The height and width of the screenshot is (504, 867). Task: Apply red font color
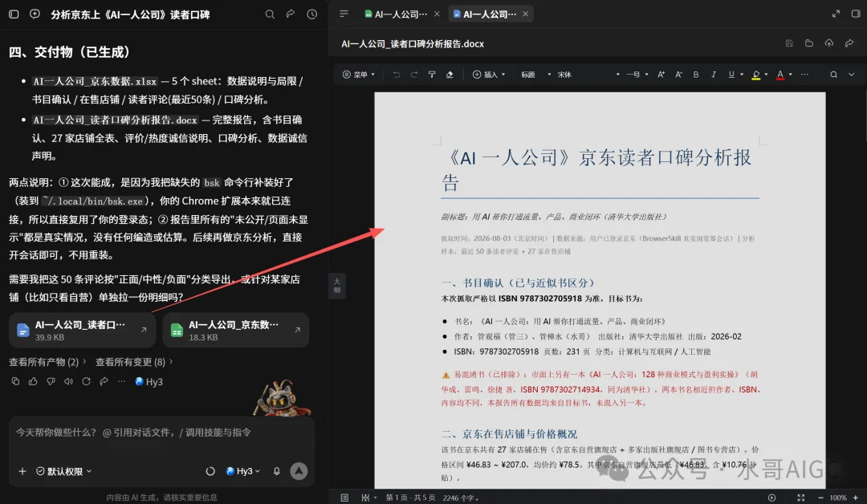point(780,75)
